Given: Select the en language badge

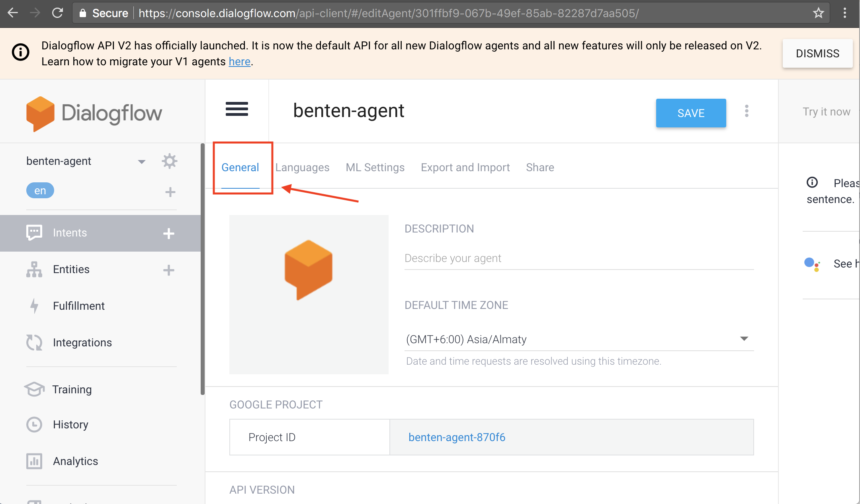Looking at the screenshot, I should [40, 191].
